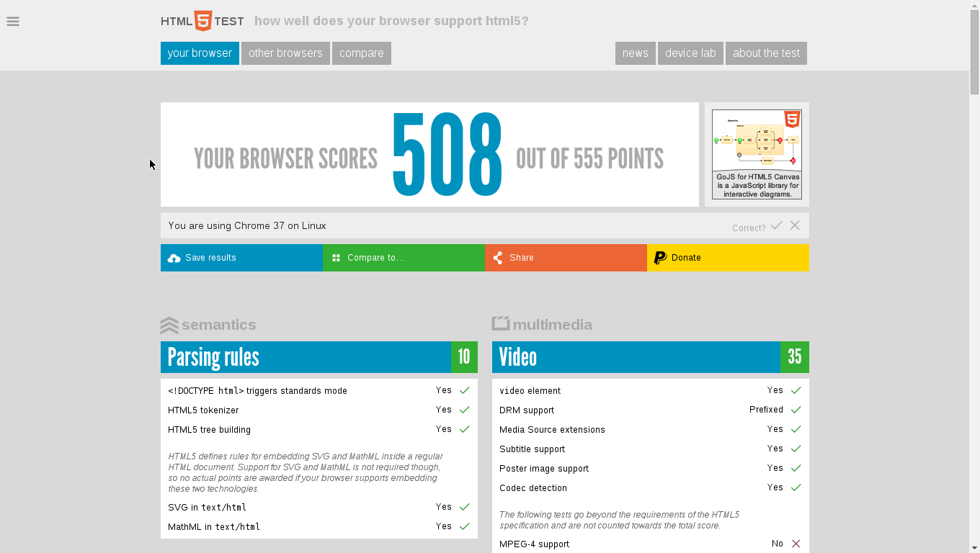The image size is (980, 553).
Task: Click the 508 score number
Action: coord(447,155)
